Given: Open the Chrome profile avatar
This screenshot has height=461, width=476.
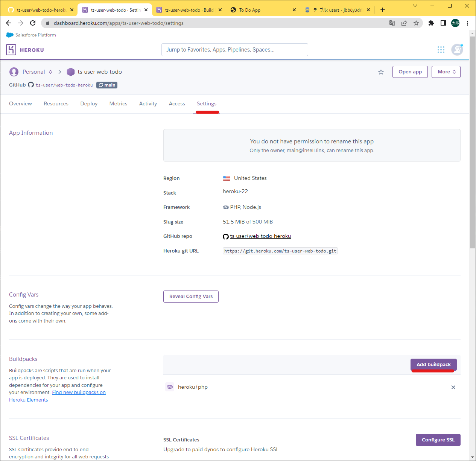Looking at the screenshot, I should pyautogui.click(x=455, y=23).
